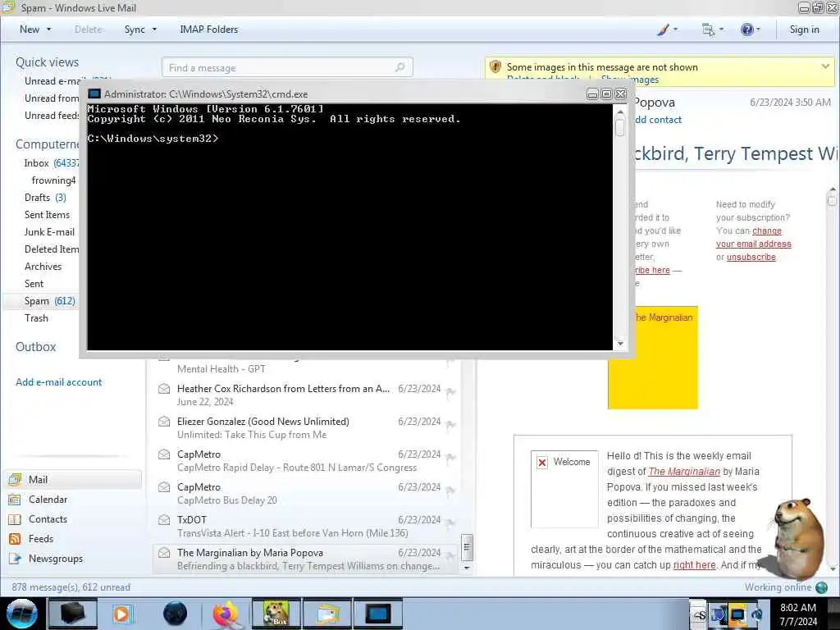
Task: Select the Drafts folder
Action: pyautogui.click(x=45, y=198)
